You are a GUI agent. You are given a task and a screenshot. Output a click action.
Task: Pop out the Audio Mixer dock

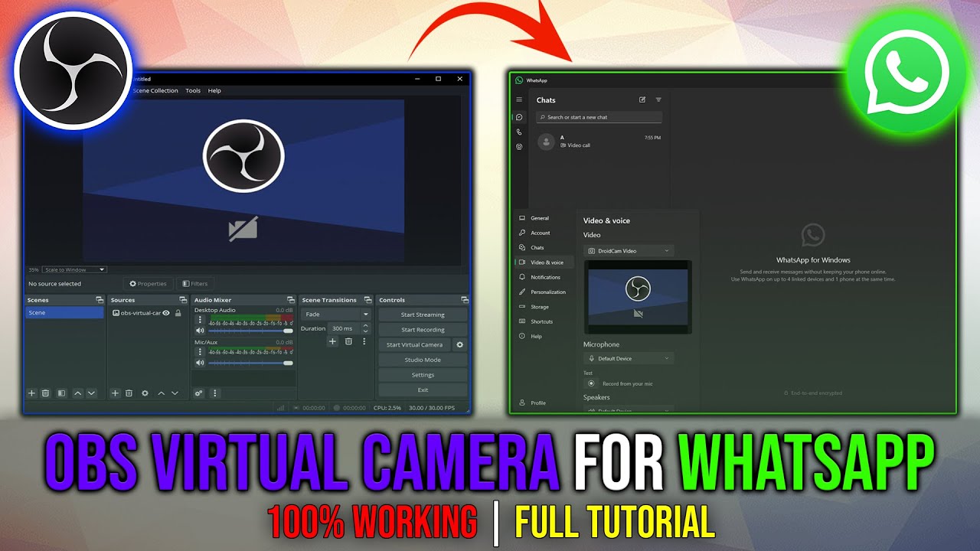pyautogui.click(x=291, y=300)
